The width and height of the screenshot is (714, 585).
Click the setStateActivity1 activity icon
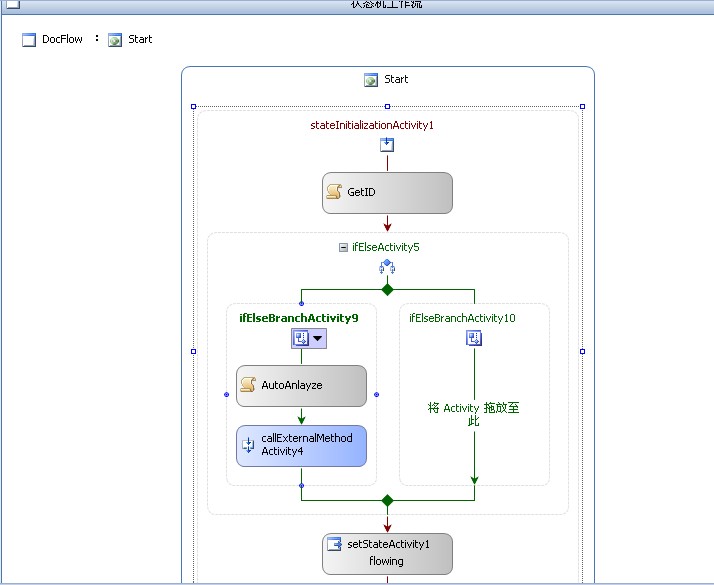pyautogui.click(x=335, y=544)
